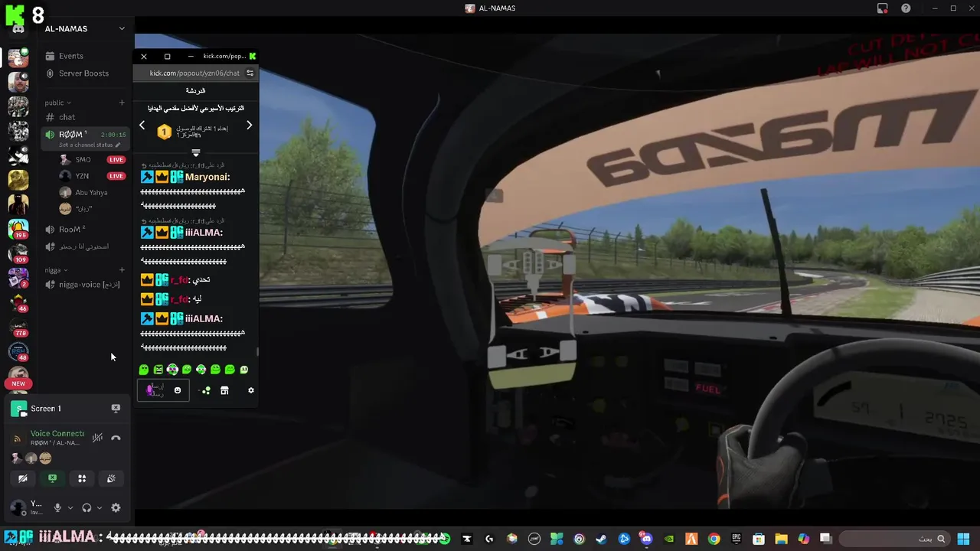Screen dimensions: 980x551
Task: Open Steam from the taskbar
Action: tap(602, 539)
